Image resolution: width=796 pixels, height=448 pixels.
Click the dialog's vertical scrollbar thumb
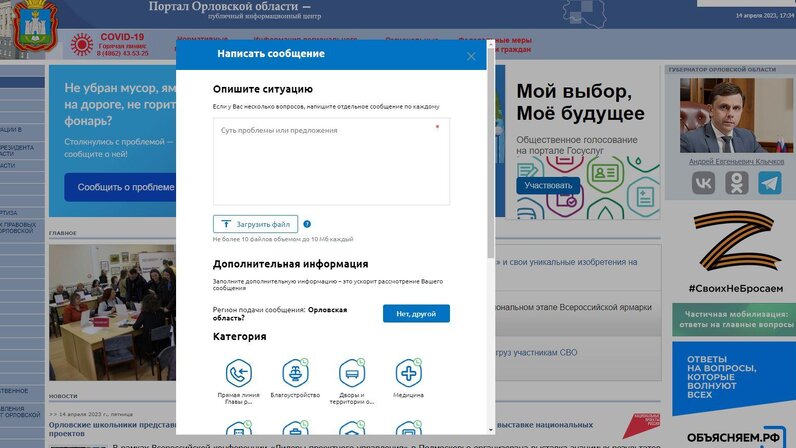[490, 152]
